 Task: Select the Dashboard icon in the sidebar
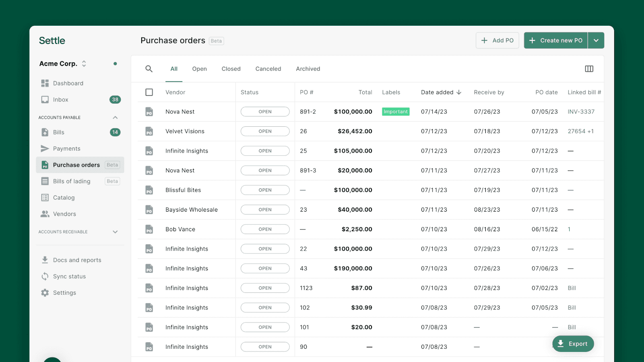tap(45, 83)
